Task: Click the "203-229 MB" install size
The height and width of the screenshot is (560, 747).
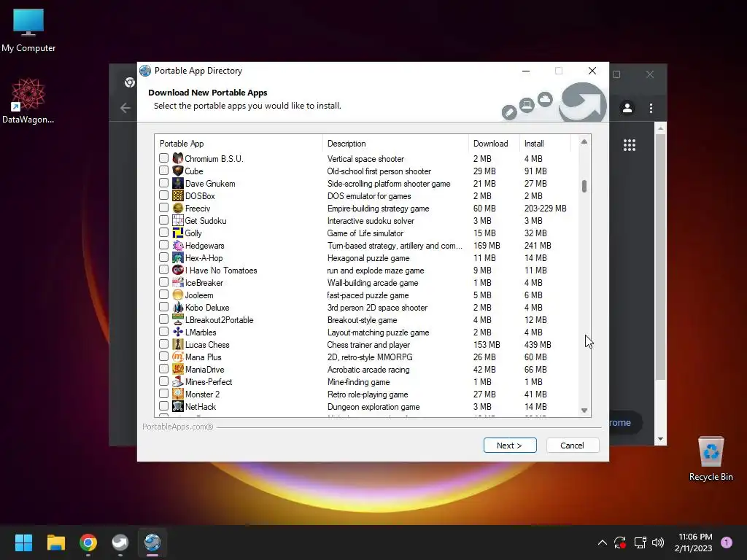Action: (x=546, y=208)
